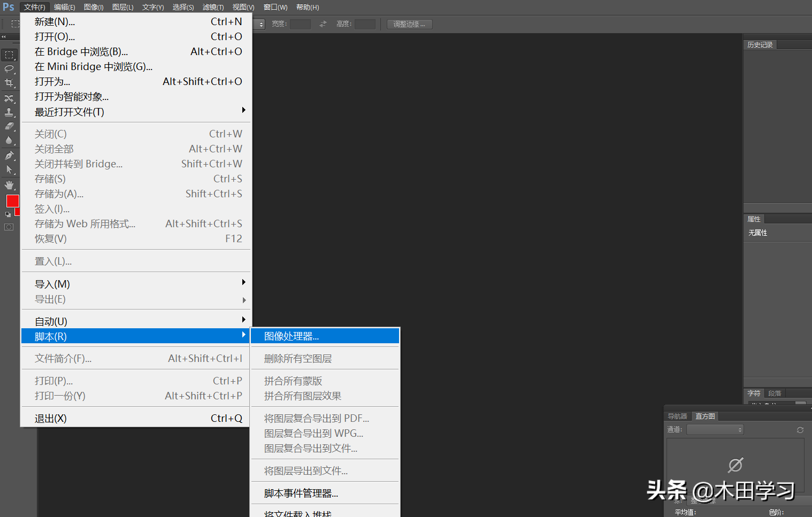Switch to the 段落 tab

(775, 393)
